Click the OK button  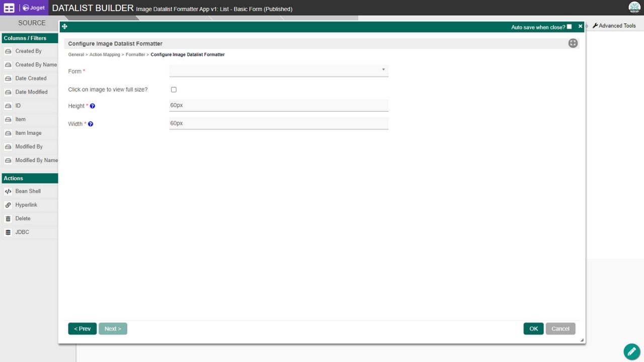pyautogui.click(x=533, y=329)
